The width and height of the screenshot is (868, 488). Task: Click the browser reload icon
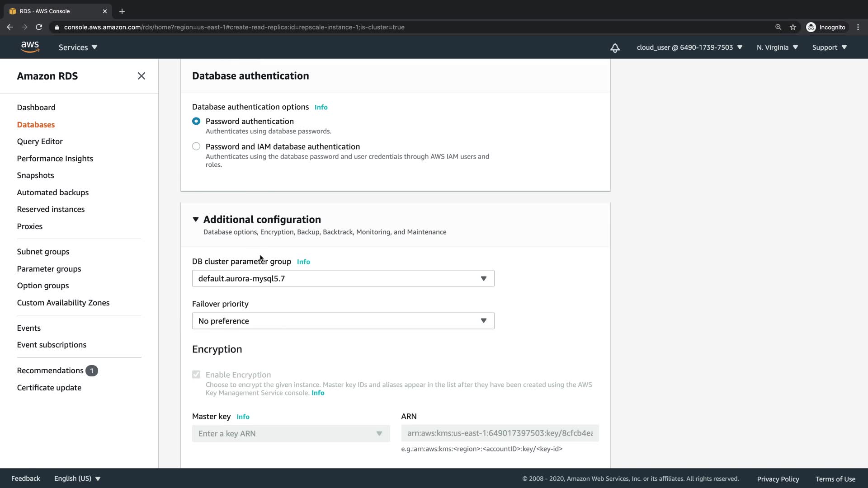pyautogui.click(x=39, y=27)
